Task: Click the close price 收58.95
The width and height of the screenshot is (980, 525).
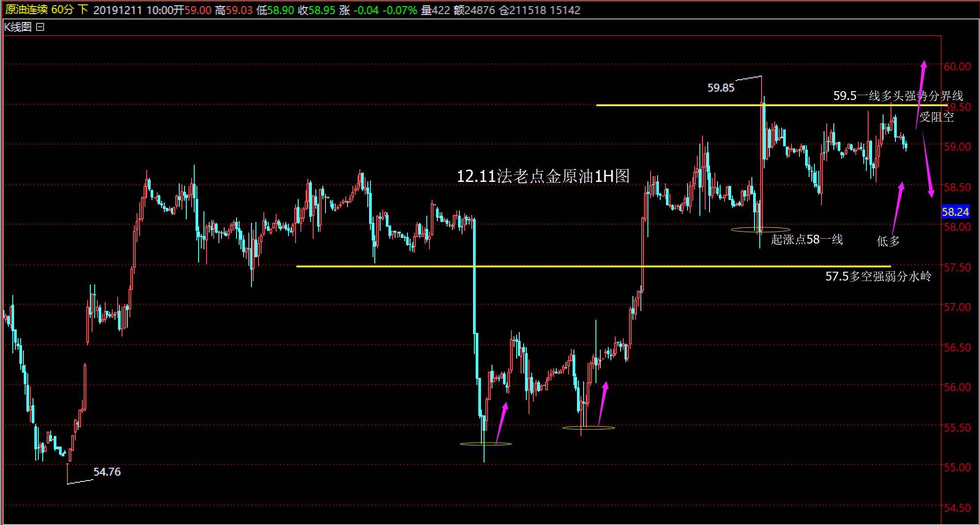Action: pos(317,10)
